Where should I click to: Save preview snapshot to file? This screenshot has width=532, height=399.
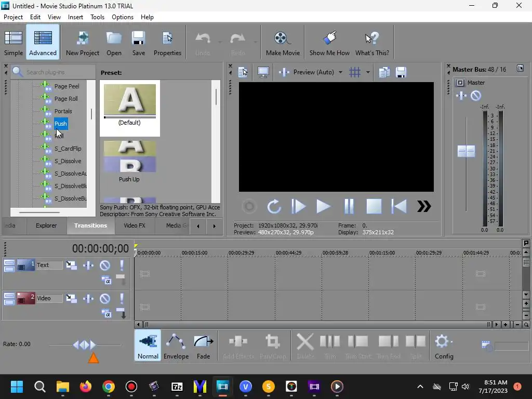pyautogui.click(x=401, y=72)
